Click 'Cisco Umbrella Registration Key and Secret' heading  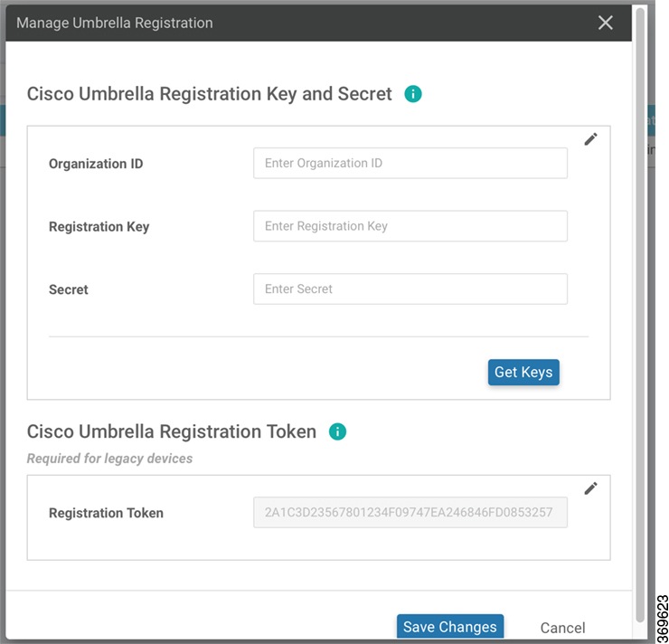[x=209, y=94]
